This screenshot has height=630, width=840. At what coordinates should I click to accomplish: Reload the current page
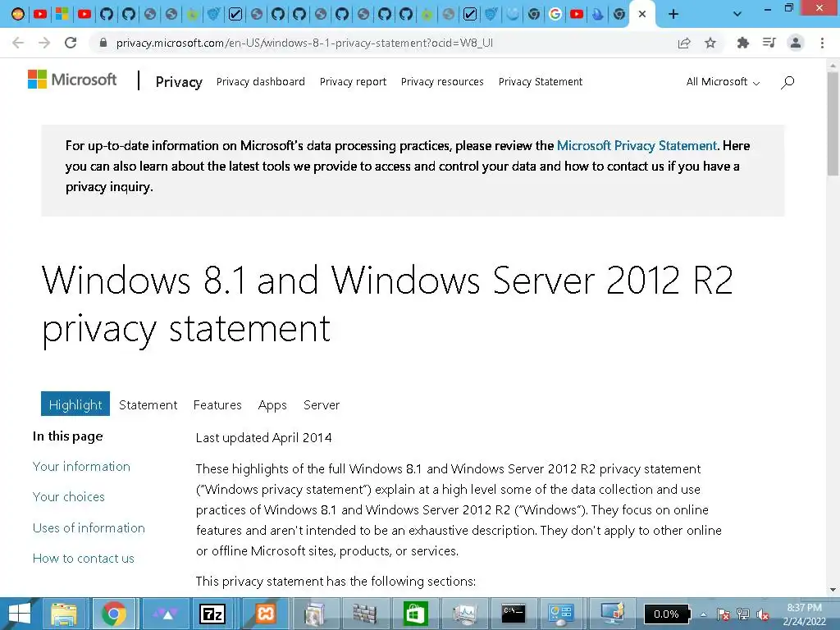[71, 43]
